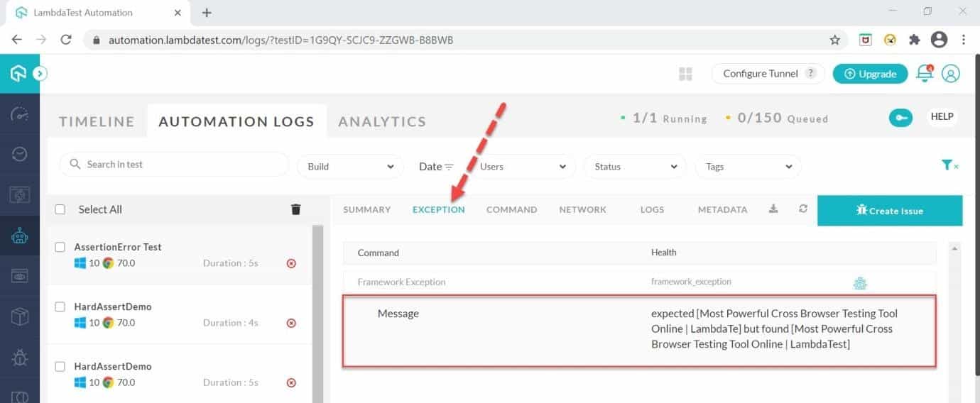The height and width of the screenshot is (403, 980).
Task: Open the Status dropdown filter
Action: point(635,167)
